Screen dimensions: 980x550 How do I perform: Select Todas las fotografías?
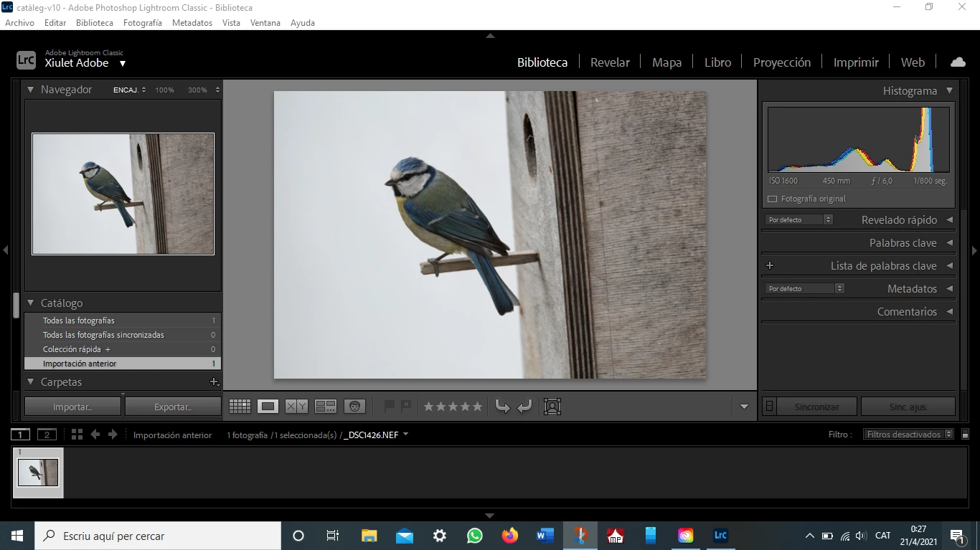(x=123, y=321)
